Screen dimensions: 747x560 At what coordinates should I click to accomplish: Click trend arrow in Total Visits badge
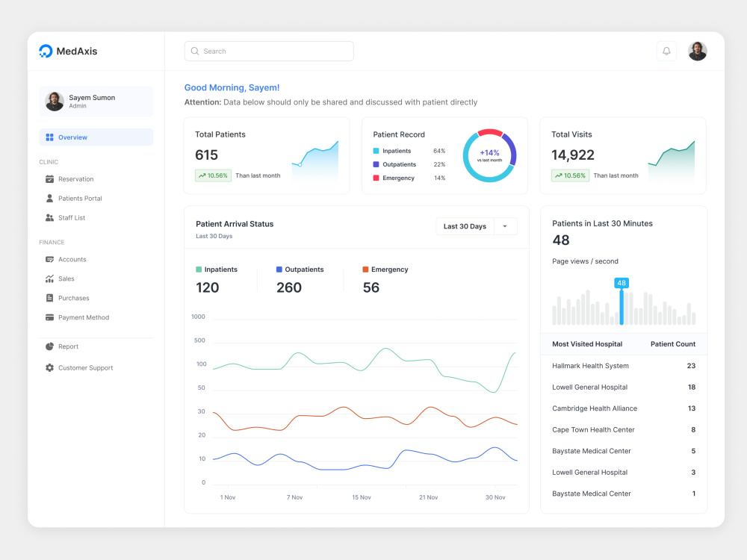(558, 175)
